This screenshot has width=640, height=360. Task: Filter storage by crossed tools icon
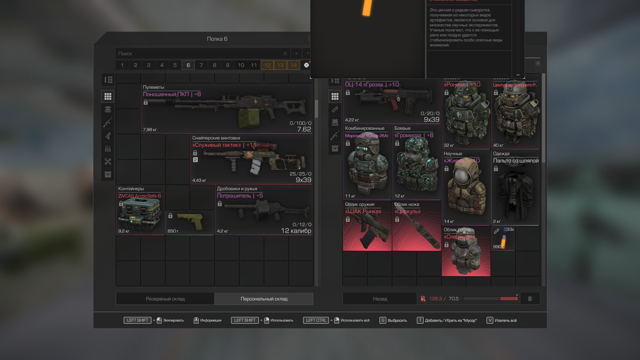coord(108,162)
